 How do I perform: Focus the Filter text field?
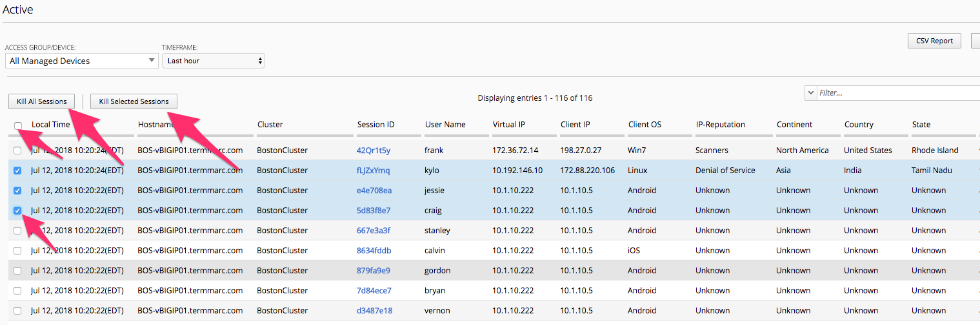tap(899, 93)
